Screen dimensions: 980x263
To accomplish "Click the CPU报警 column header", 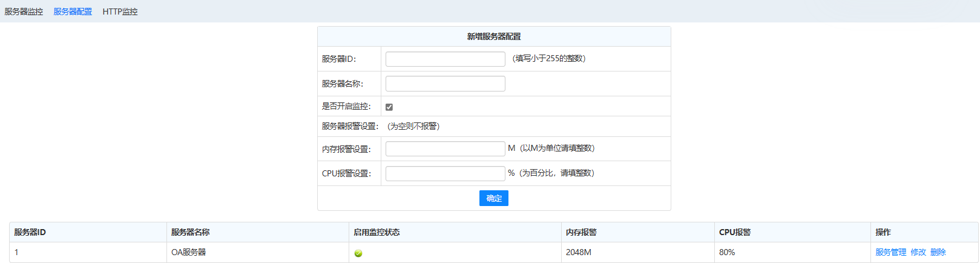I will tap(734, 232).
